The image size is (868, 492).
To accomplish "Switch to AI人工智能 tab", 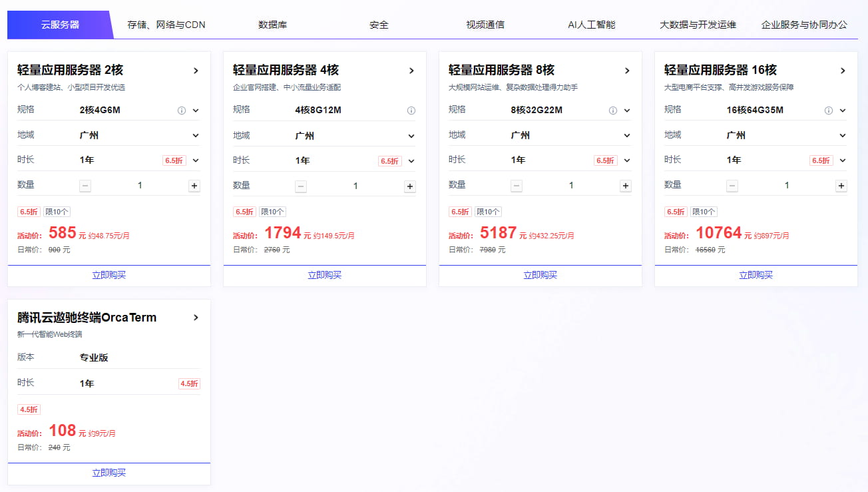I will [591, 25].
